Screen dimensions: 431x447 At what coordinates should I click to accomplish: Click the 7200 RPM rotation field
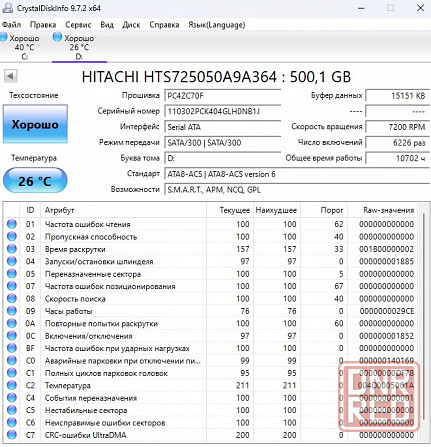397,127
